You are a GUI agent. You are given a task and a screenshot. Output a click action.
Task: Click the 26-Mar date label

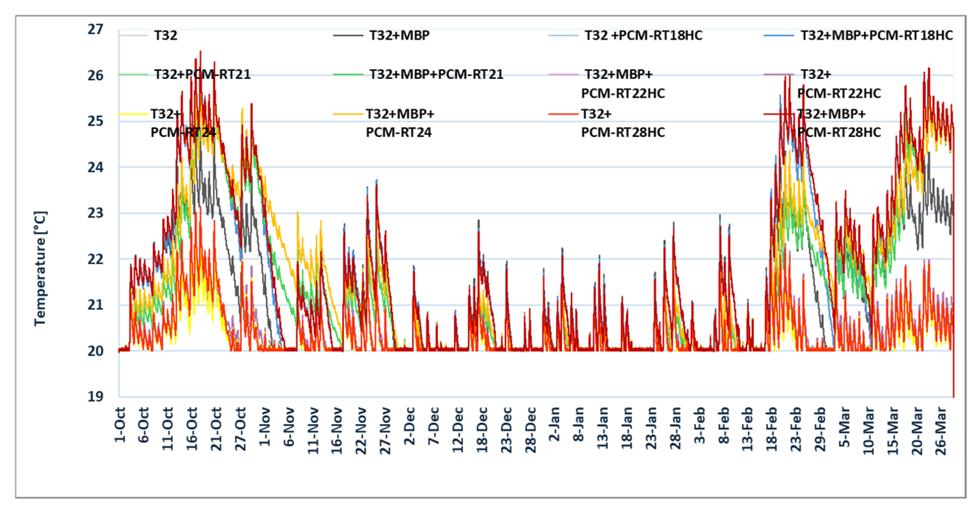[x=941, y=430]
